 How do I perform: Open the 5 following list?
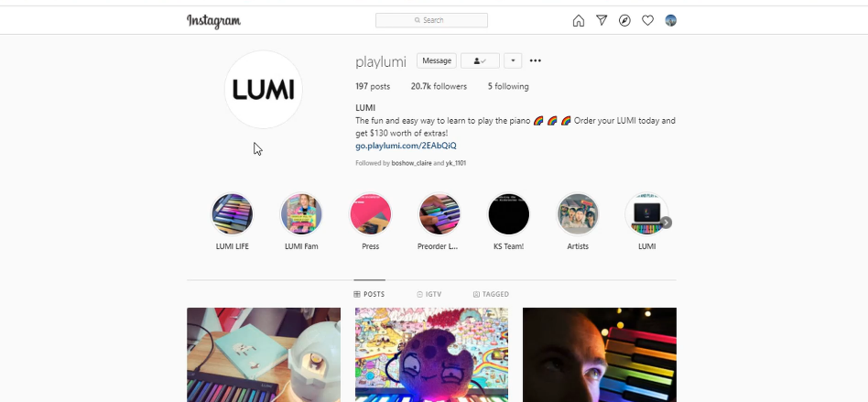(x=508, y=86)
